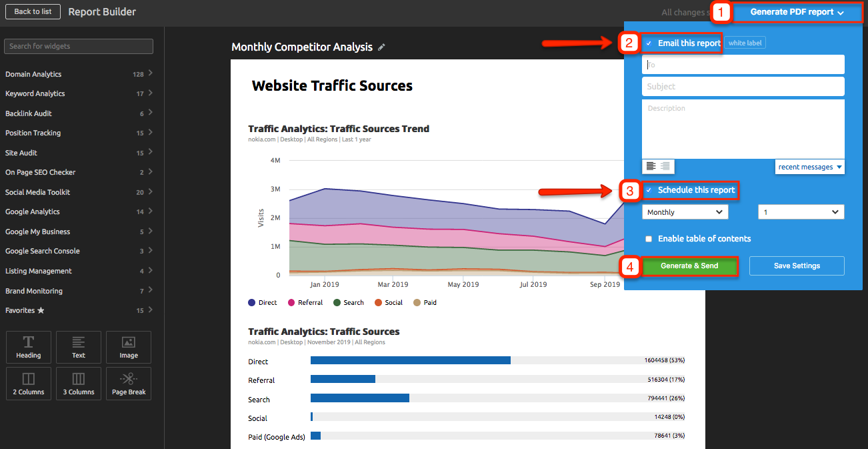Insert a Page Break

129,384
